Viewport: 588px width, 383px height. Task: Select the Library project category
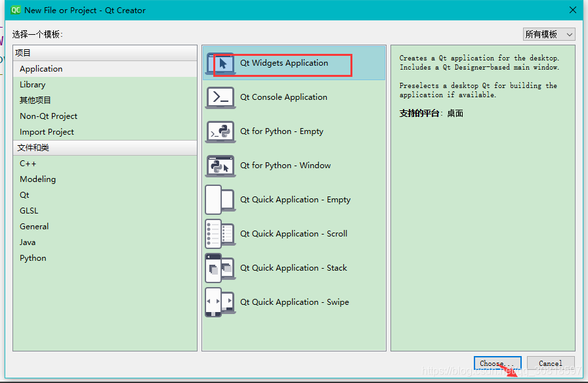105,85
